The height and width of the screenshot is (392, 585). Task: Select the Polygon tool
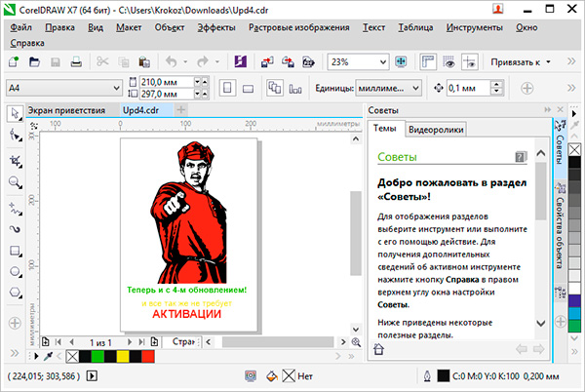point(15,292)
